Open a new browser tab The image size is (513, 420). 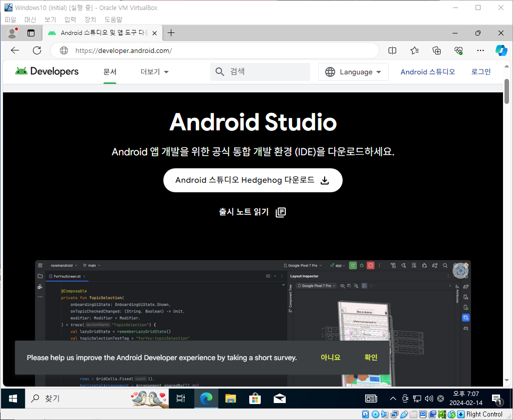(171, 32)
